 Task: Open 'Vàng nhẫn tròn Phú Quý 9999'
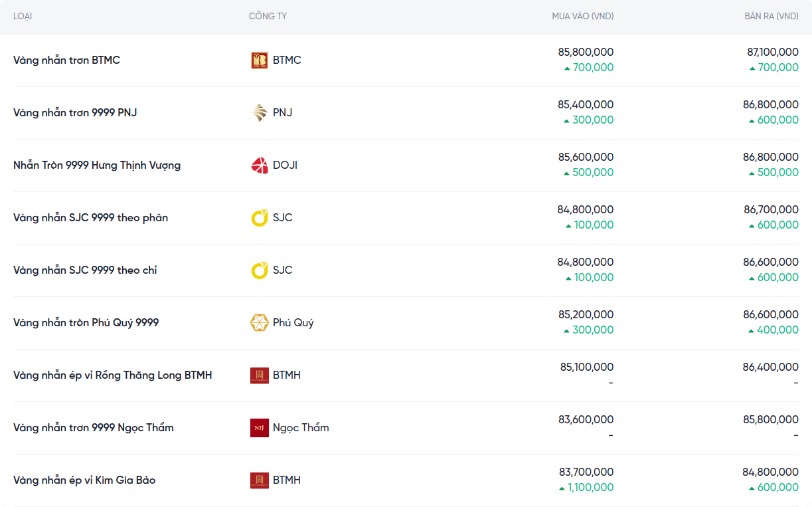[x=86, y=323]
